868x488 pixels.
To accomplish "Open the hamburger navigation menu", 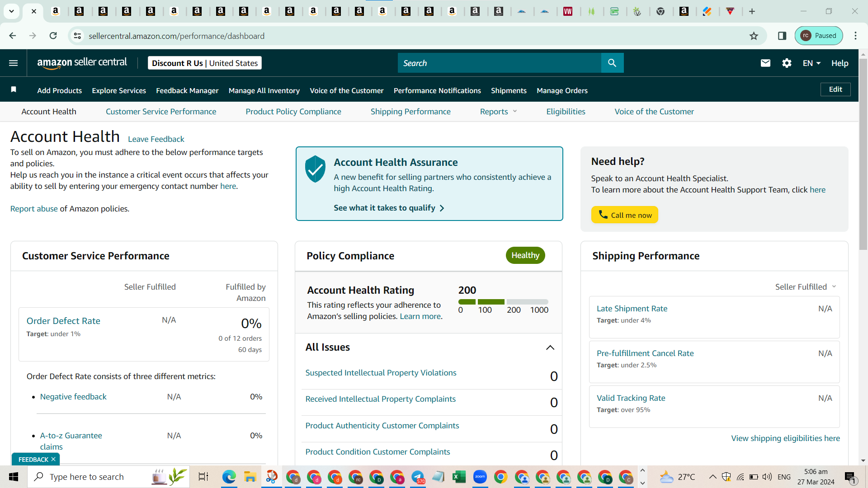I will tap(14, 63).
